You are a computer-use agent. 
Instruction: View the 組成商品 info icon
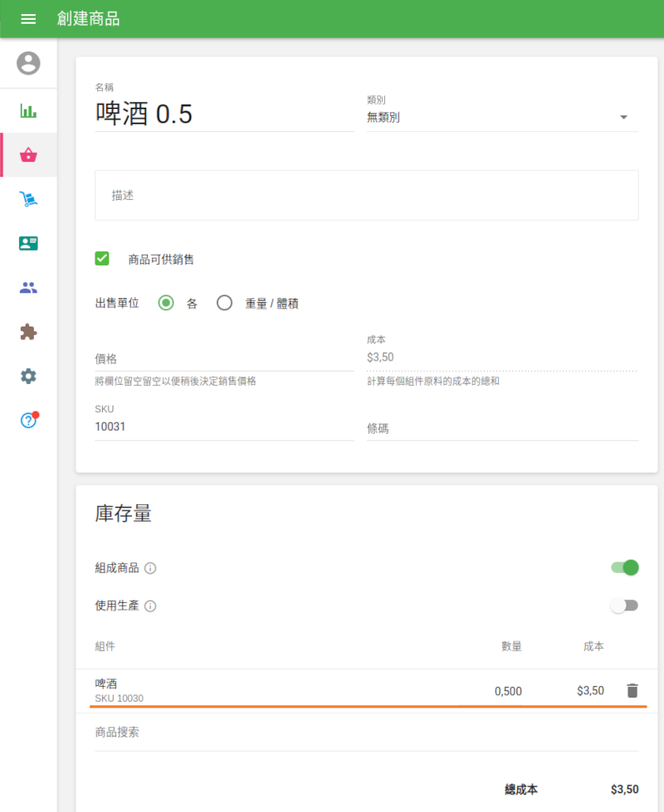point(150,568)
